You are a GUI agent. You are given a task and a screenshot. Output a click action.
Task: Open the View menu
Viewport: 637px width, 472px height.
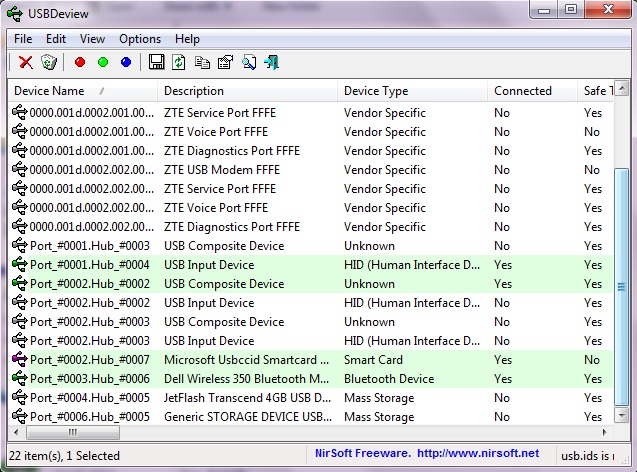coord(92,39)
